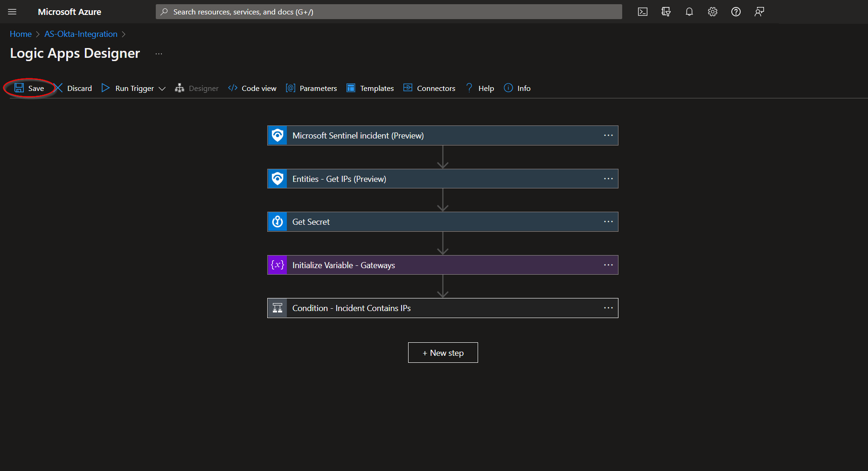
Task: Click the Parameters icon
Action: (291, 88)
